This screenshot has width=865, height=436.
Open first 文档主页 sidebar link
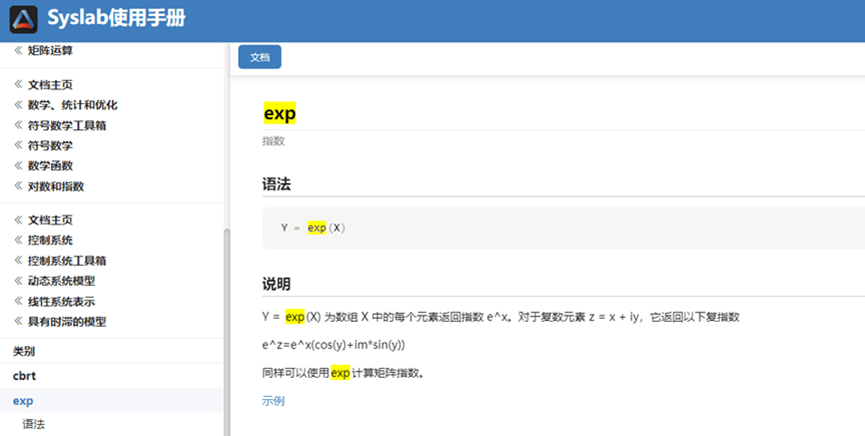click(50, 85)
